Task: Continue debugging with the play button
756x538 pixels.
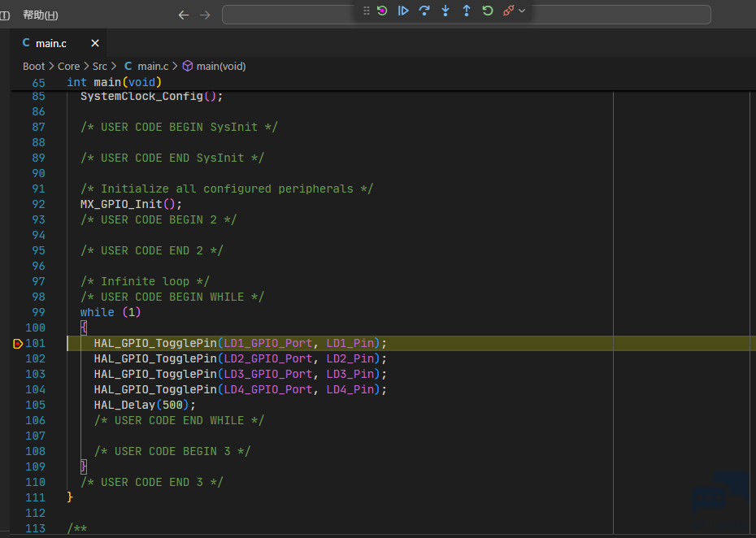Action: pyautogui.click(x=403, y=11)
